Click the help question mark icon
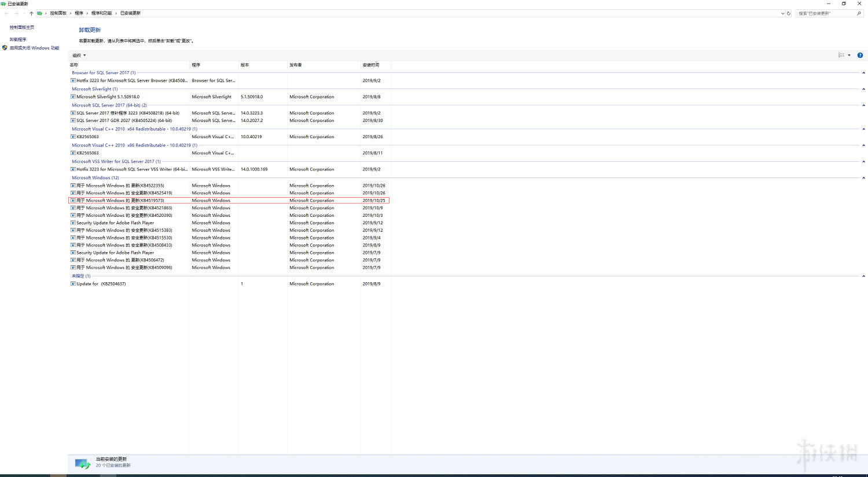This screenshot has height=477, width=868. pos(860,56)
